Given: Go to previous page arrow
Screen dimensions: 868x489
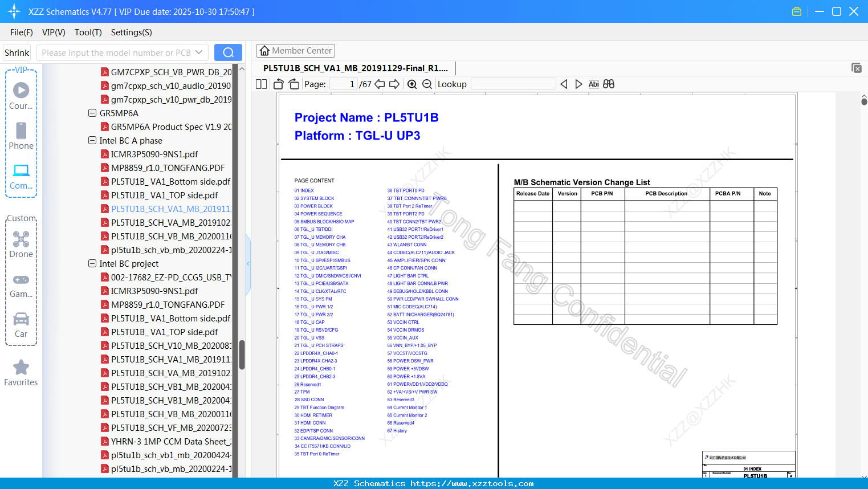Looking at the screenshot, I should tap(380, 84).
